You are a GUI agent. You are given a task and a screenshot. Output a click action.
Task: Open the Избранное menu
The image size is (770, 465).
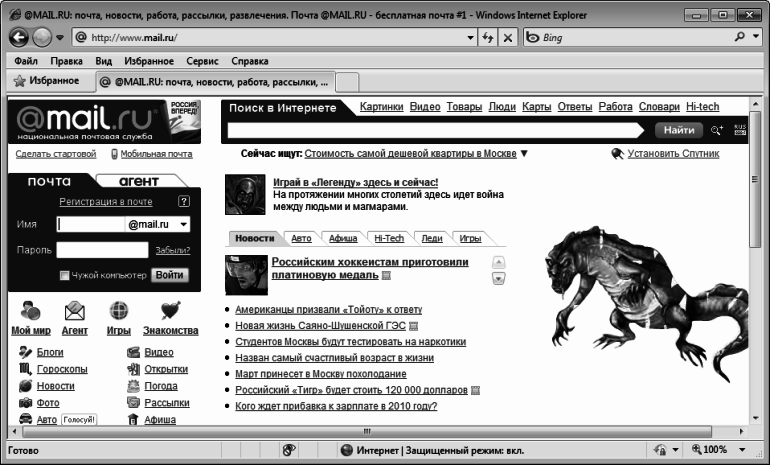click(149, 61)
